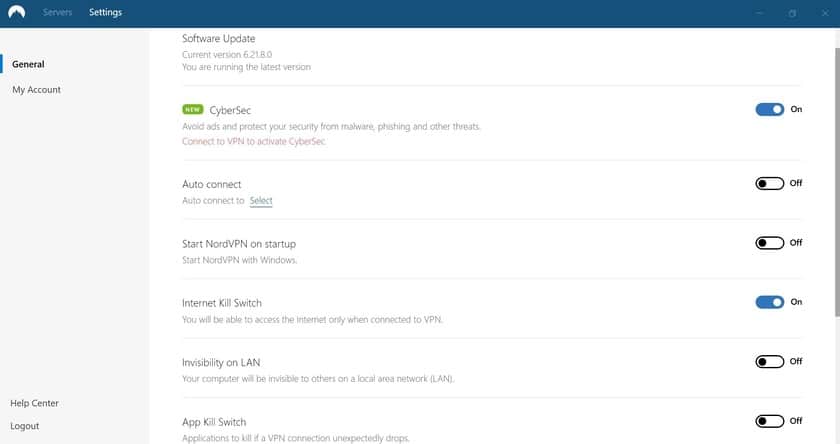Open the Settings tab
The width and height of the screenshot is (840, 444).
click(105, 13)
